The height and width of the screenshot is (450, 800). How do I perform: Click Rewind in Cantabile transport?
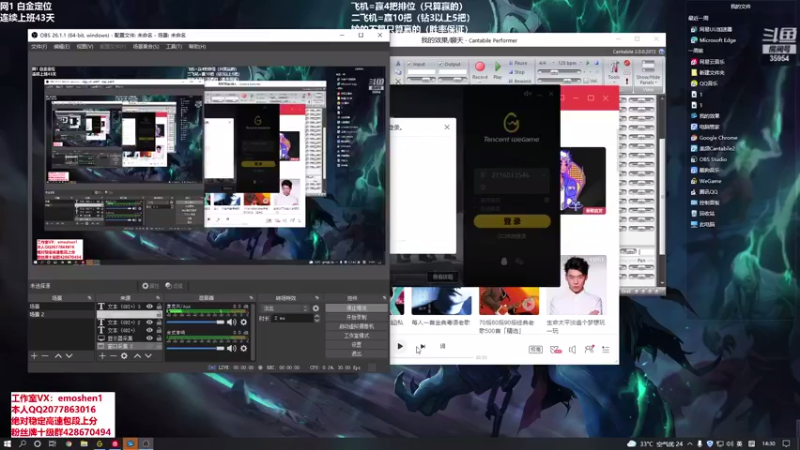click(519, 81)
